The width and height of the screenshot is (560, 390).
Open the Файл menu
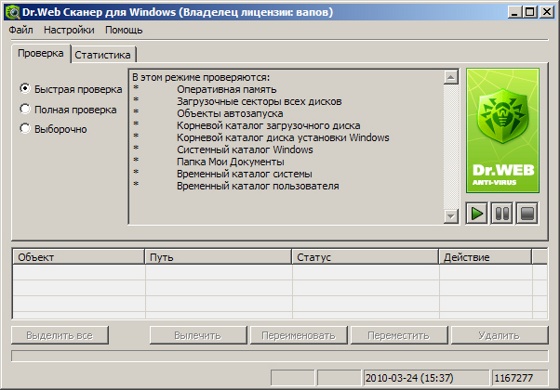21,30
